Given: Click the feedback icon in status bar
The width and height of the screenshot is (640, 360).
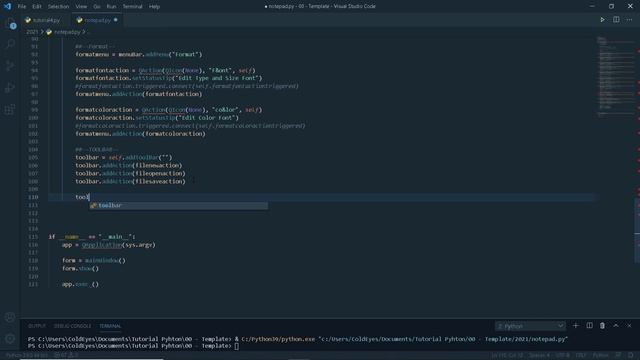Looking at the screenshot, I should [618, 356].
